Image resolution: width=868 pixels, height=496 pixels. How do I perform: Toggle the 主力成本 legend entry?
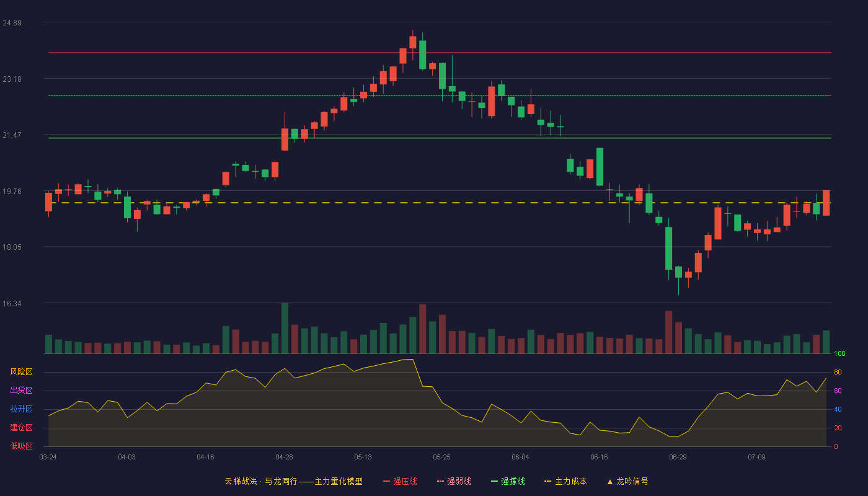(565, 481)
